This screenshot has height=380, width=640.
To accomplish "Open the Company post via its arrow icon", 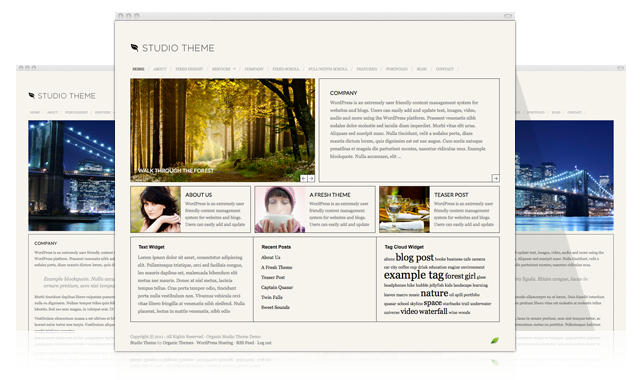I will pos(496,178).
